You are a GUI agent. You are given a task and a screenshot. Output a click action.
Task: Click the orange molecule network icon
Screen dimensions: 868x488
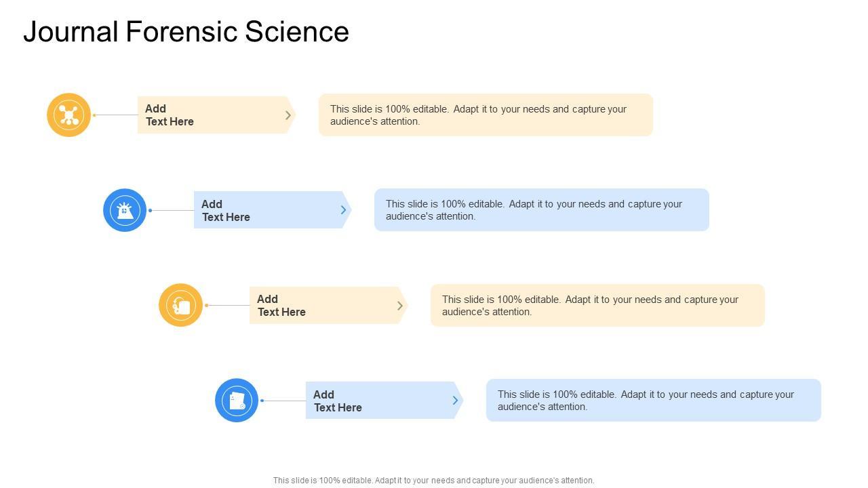click(x=68, y=115)
